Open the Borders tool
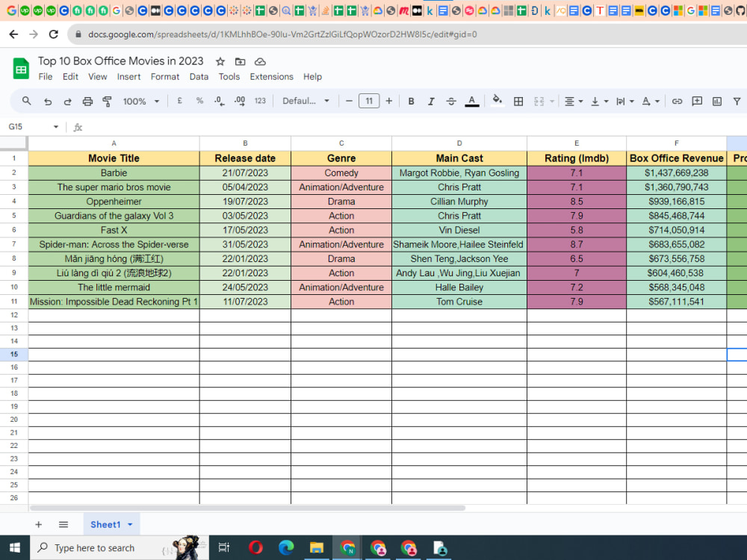The width and height of the screenshot is (747, 560). coord(518,102)
